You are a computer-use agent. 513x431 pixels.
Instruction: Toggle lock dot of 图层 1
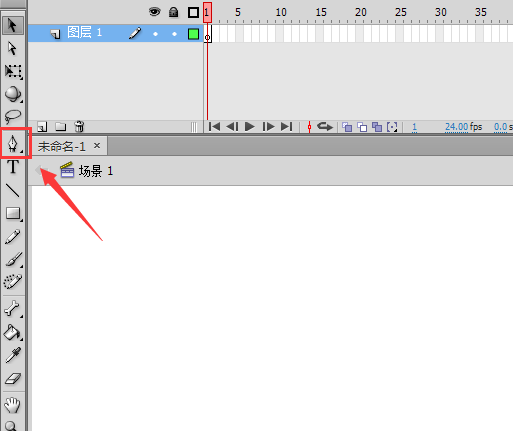[174, 34]
